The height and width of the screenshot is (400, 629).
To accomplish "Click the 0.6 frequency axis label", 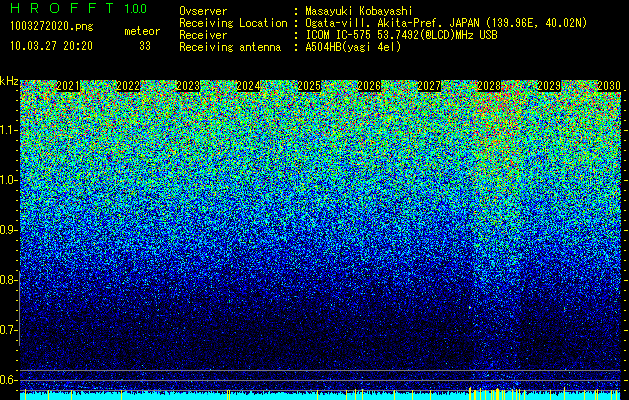I will click(8, 380).
